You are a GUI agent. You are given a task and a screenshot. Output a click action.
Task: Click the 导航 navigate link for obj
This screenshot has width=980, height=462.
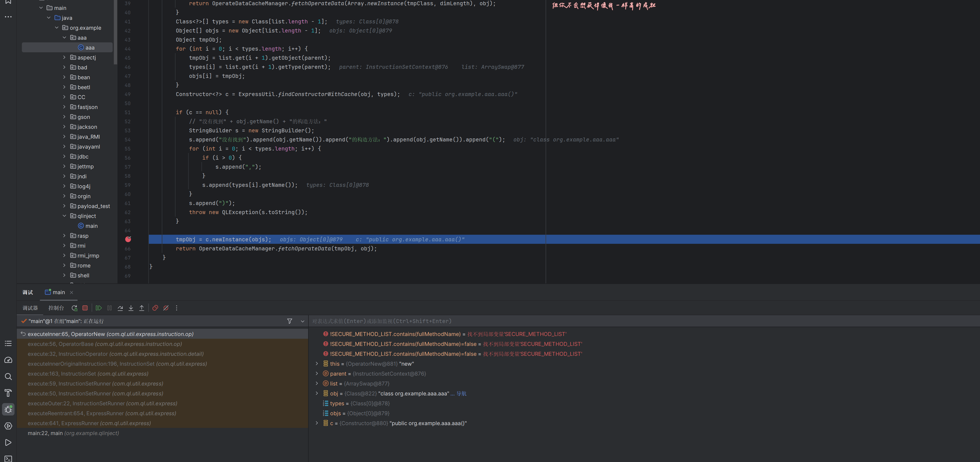461,393
